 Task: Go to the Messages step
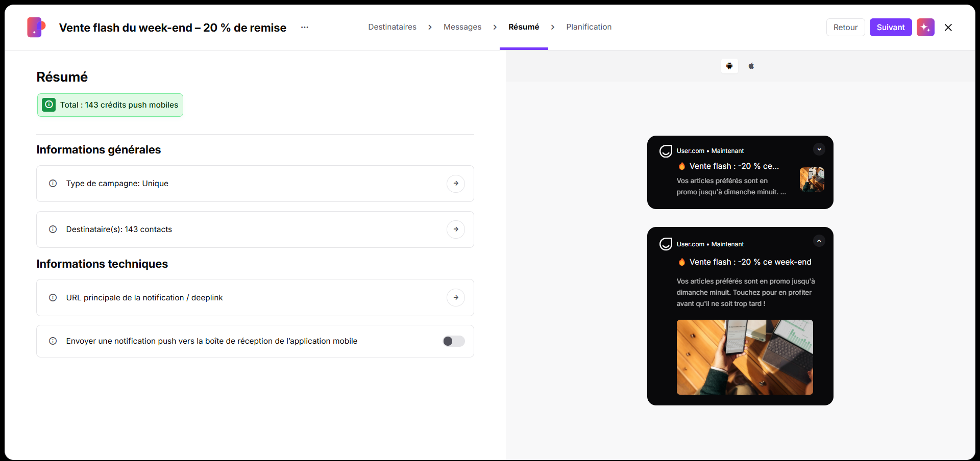pyautogui.click(x=462, y=27)
